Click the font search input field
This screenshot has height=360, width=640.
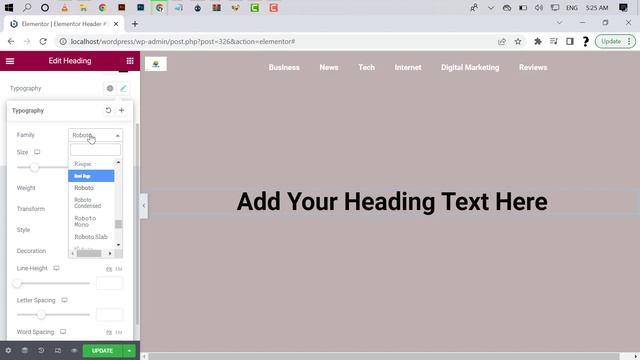pos(96,149)
